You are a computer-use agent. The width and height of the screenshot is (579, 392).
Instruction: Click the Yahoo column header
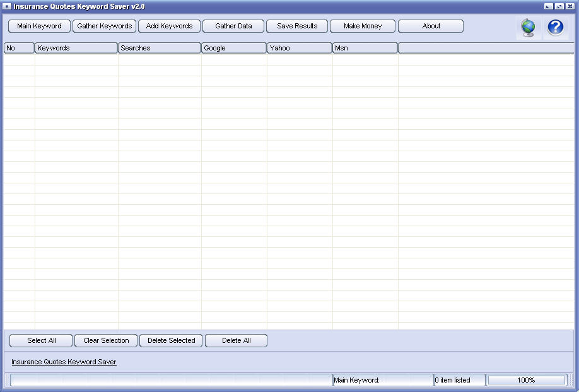point(300,48)
